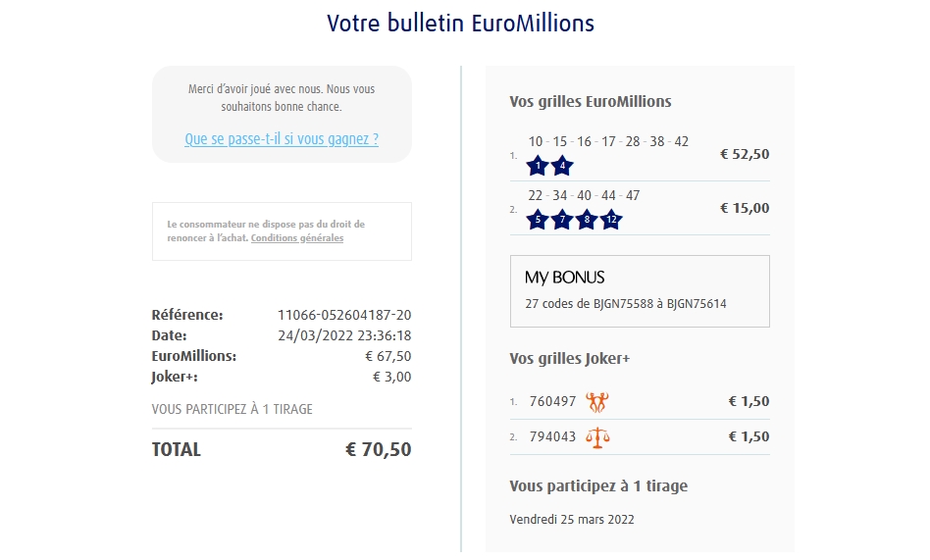930x560 pixels.
Task: Click the MY BONUS codes box
Action: point(640,291)
